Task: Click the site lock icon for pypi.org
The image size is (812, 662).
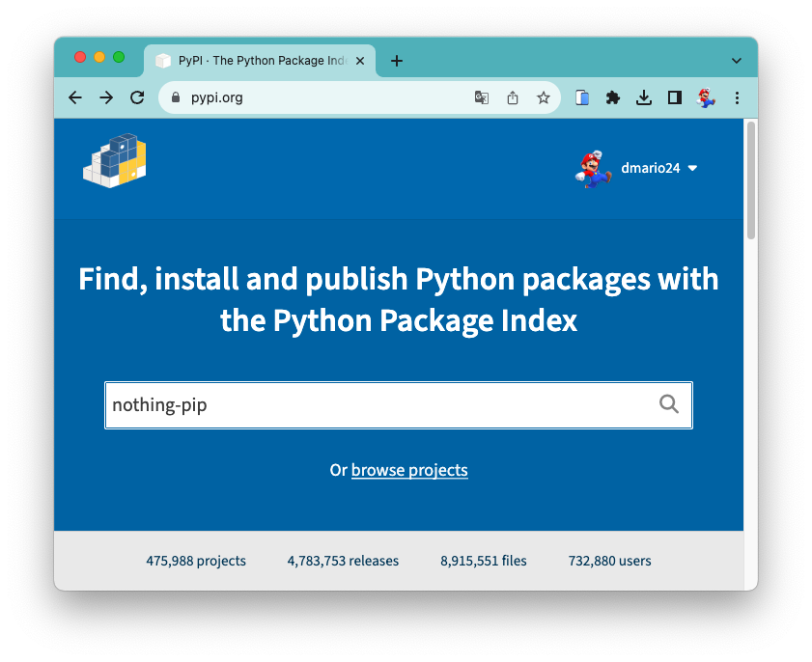Action: click(x=176, y=97)
